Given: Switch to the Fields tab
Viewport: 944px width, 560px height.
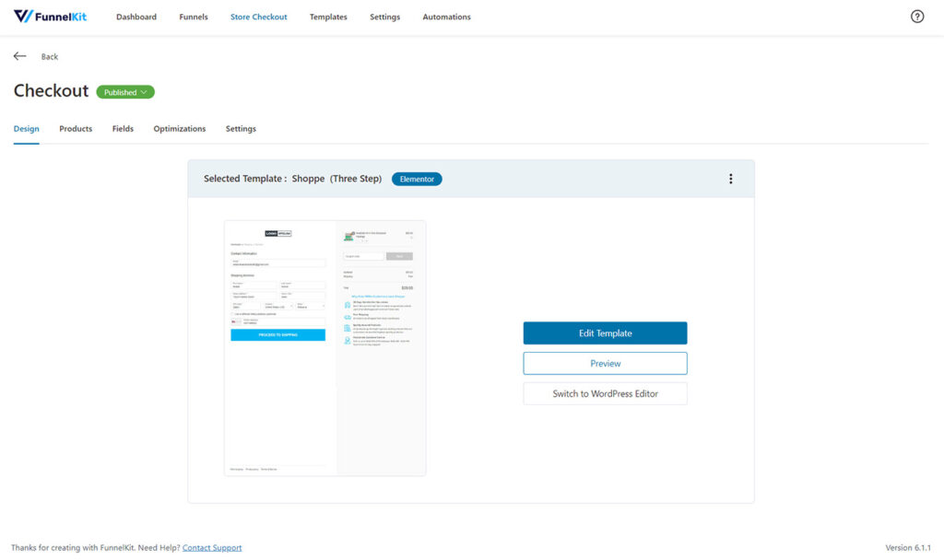Looking at the screenshot, I should pyautogui.click(x=123, y=129).
